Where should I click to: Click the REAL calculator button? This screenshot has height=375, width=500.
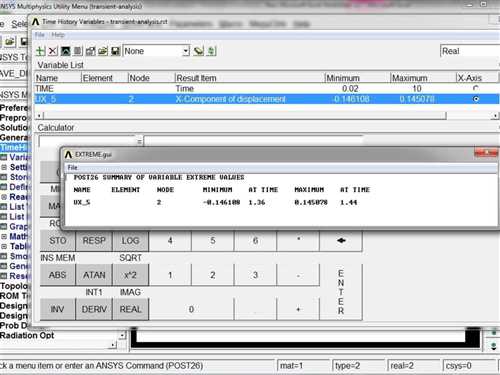point(130,309)
